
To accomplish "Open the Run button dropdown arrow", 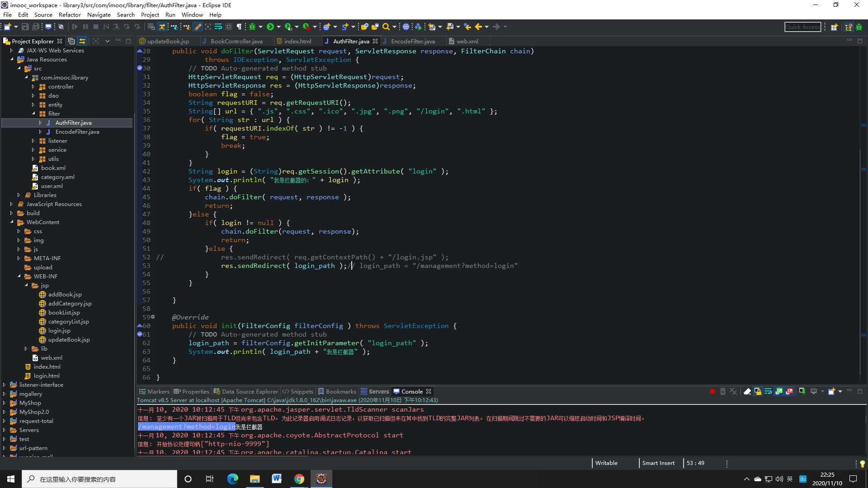I will pyautogui.click(x=278, y=27).
